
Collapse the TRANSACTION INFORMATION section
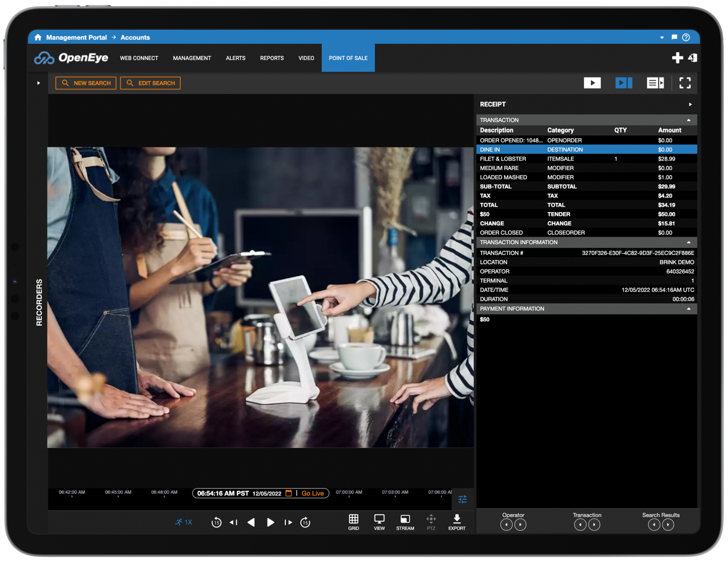[689, 242]
